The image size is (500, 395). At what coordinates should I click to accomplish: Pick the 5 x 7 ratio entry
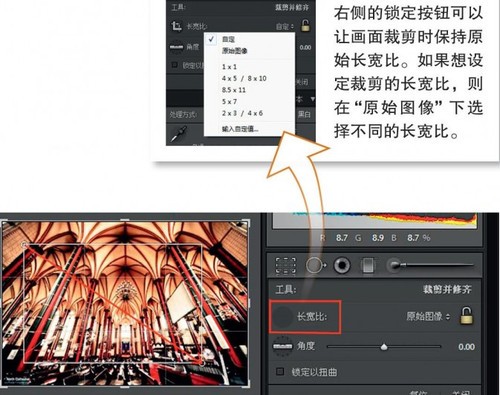229,102
